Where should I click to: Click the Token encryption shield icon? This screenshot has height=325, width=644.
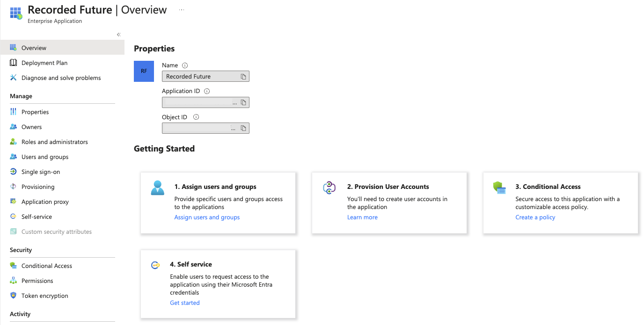[13, 296]
